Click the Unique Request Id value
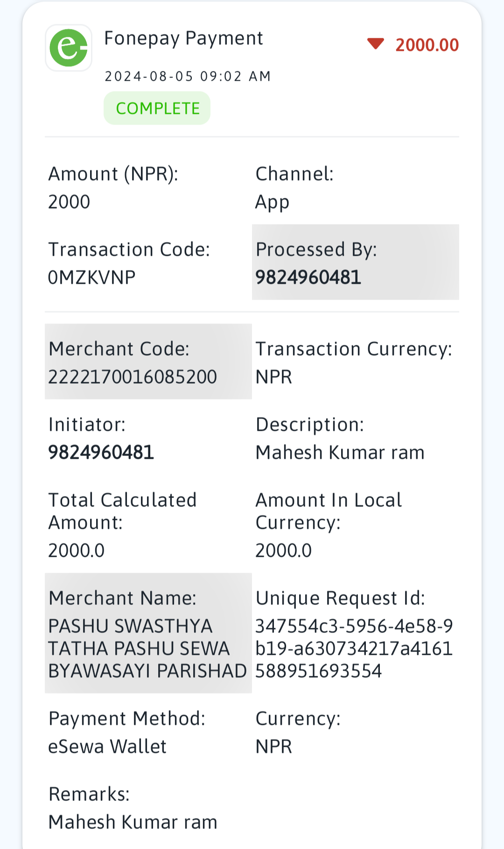The width and height of the screenshot is (504, 849). 354,648
